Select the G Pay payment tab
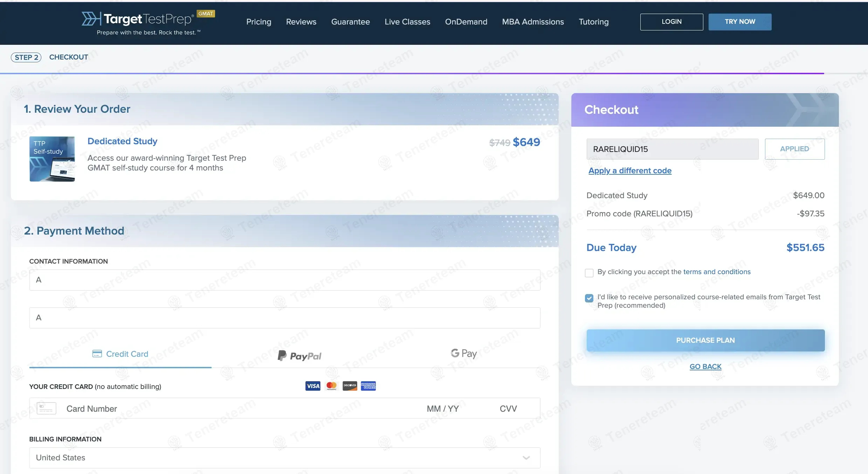The width and height of the screenshot is (868, 474). (463, 354)
